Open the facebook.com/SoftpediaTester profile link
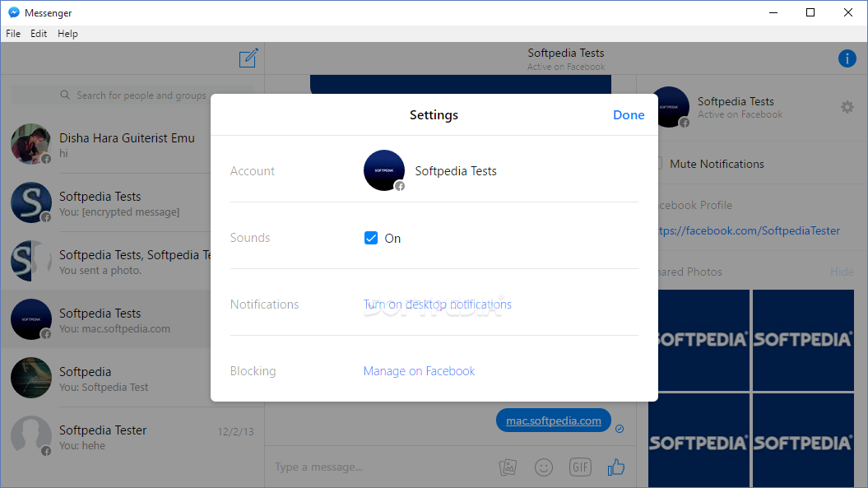This screenshot has height=488, width=868. 749,230
